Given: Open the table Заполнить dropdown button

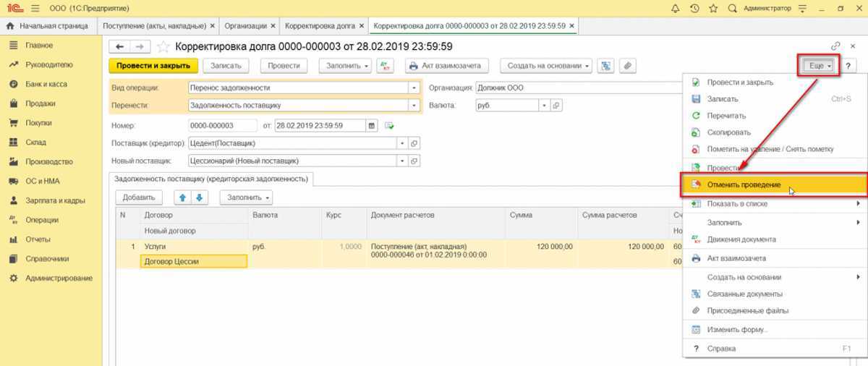Looking at the screenshot, I should tap(246, 197).
